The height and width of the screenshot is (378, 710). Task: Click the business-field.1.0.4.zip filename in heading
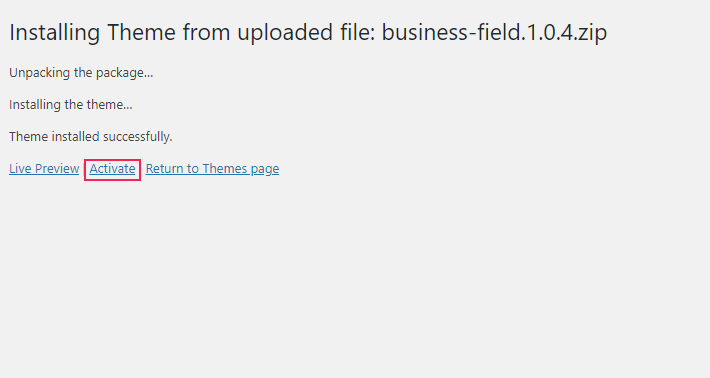click(494, 33)
